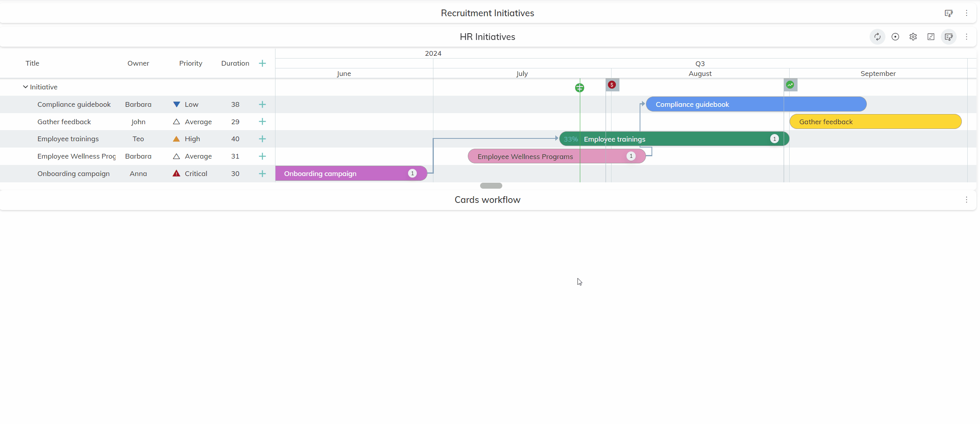
Task: Open the Cards workflow section
Action: (x=488, y=200)
